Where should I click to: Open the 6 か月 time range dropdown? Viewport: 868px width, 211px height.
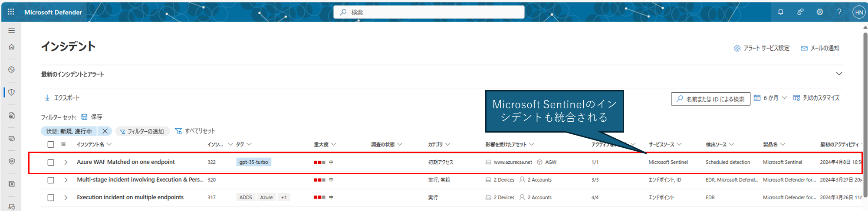[770, 98]
